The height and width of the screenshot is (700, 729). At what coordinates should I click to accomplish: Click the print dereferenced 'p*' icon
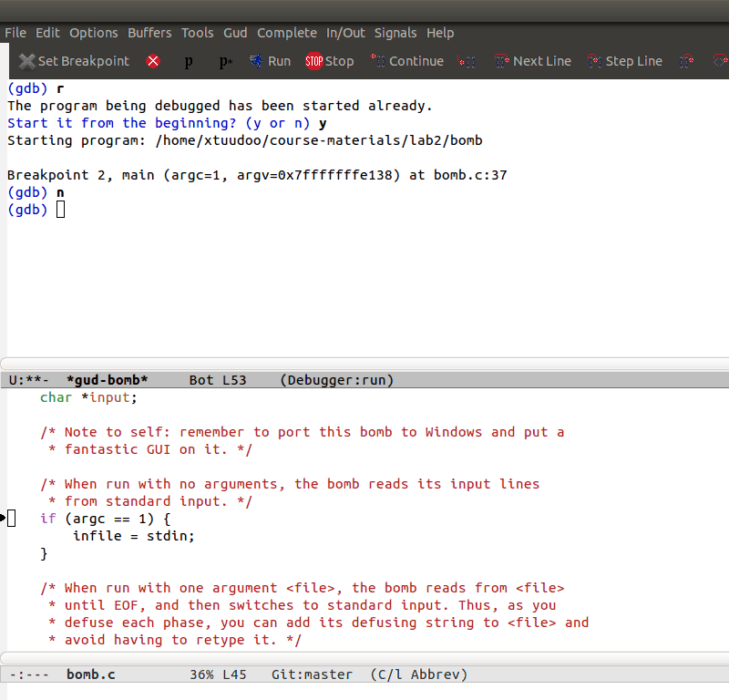(225, 61)
